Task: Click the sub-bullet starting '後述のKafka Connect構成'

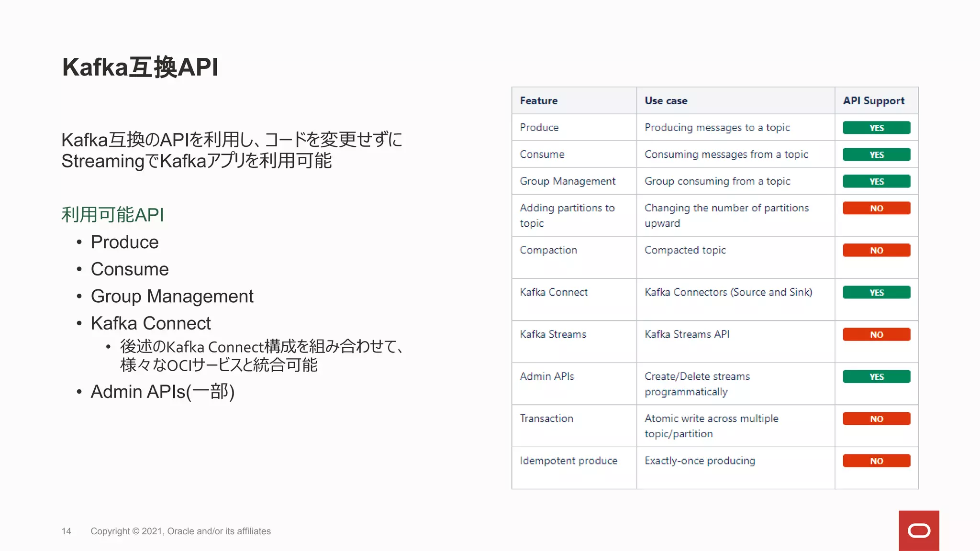Action: coord(262,355)
